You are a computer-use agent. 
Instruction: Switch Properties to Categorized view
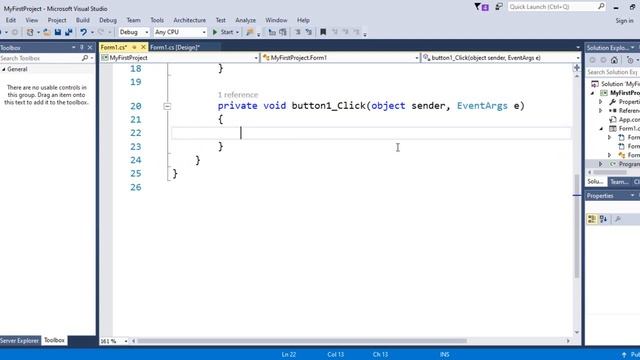(x=592, y=219)
